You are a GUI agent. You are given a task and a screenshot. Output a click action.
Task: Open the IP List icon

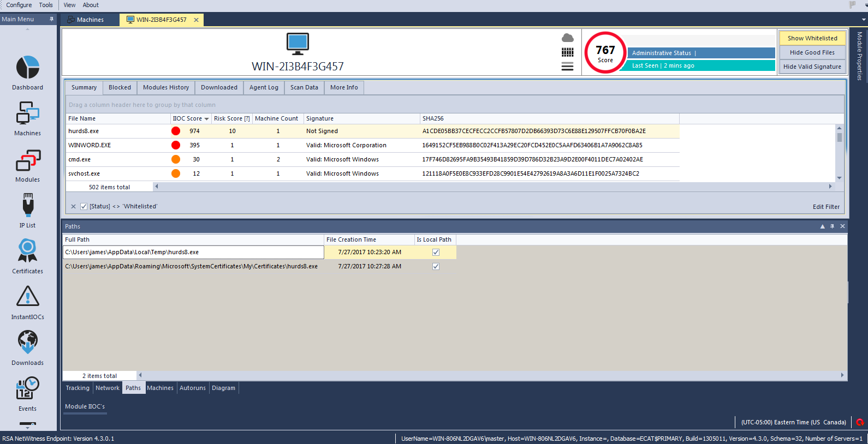point(27,206)
